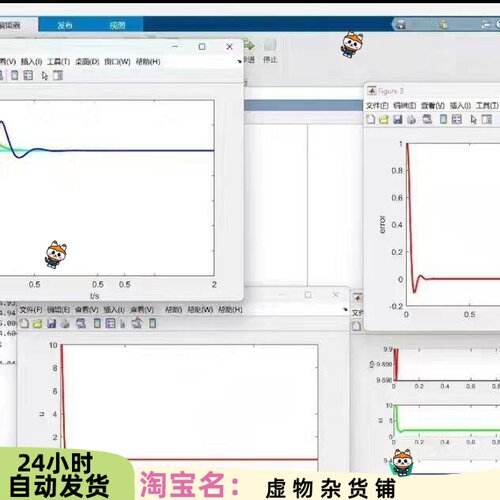Click link plot icon in bottom figure toolbar
Screen dimensions: 500x500
coord(81,323)
